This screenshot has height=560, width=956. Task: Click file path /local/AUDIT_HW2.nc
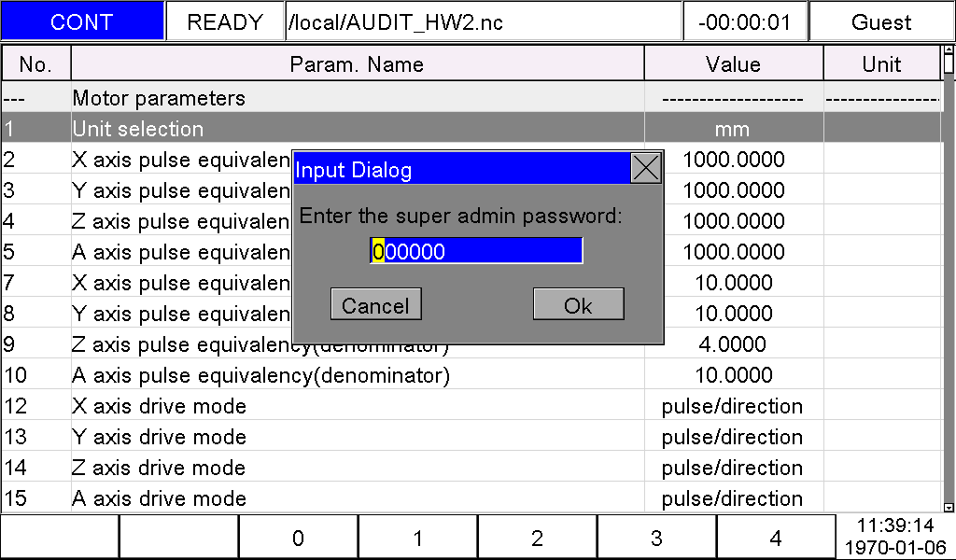tap(484, 21)
